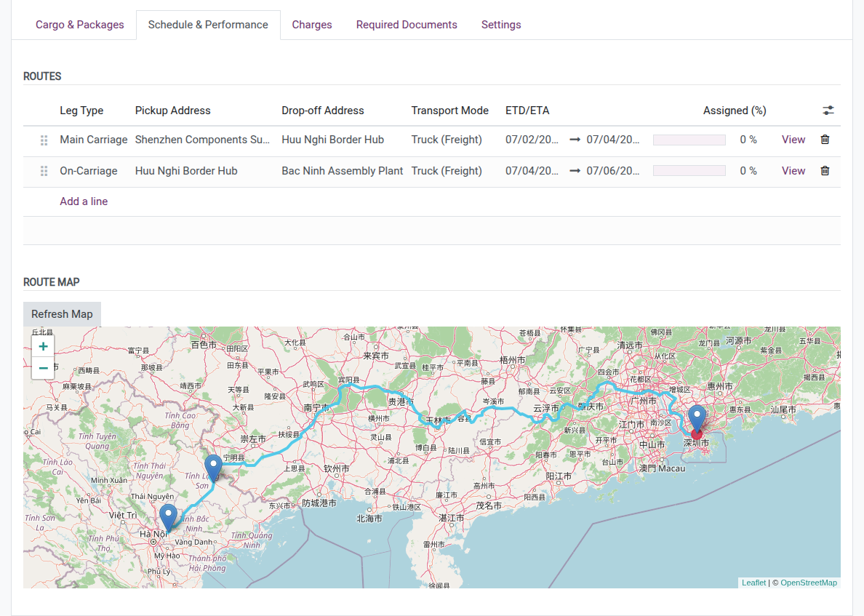View the Main Carriage route details
Image resolution: width=864 pixels, height=616 pixels.
[x=793, y=139]
